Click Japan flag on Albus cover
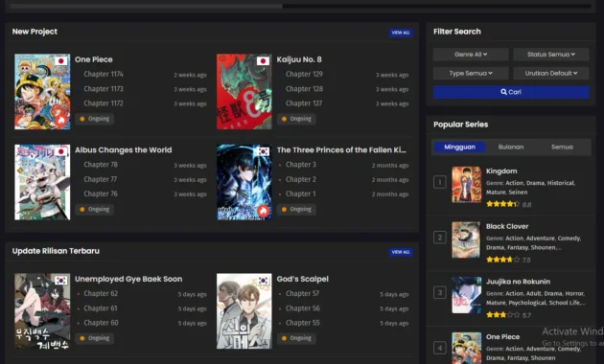 click(60, 151)
